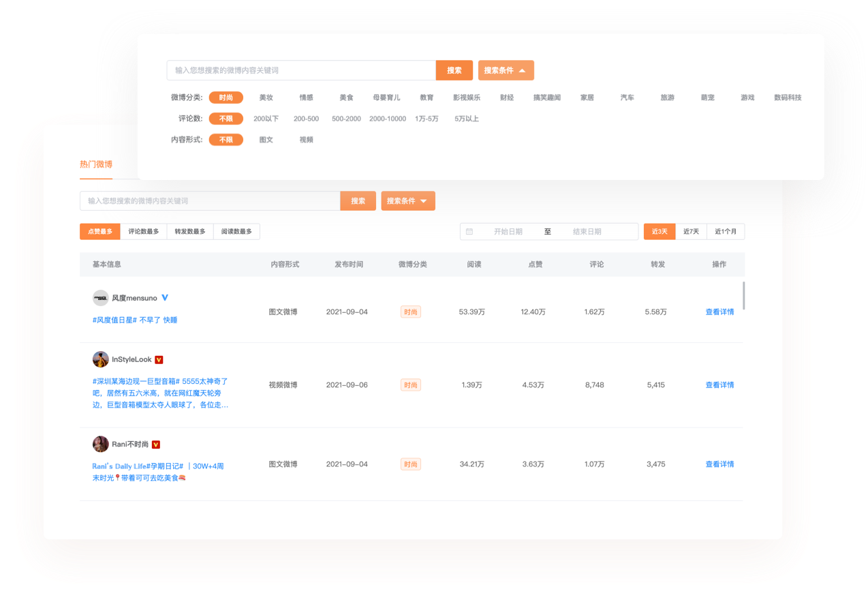Collapse 搜索条件 panel in top card
868x600 pixels.
pos(506,70)
